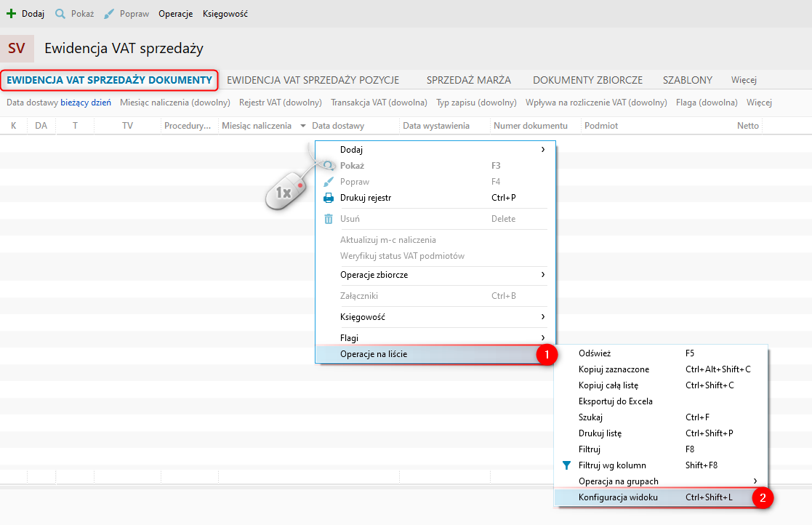Switch to Sprzedaż marża tab
Screen dimensions: 812x525
469,80
